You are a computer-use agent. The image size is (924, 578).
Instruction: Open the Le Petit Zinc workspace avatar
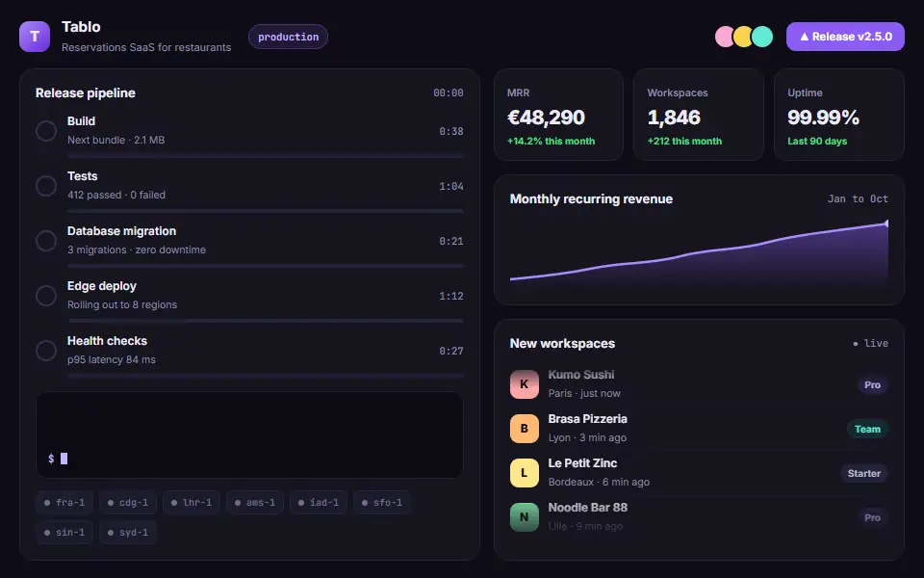pos(525,472)
